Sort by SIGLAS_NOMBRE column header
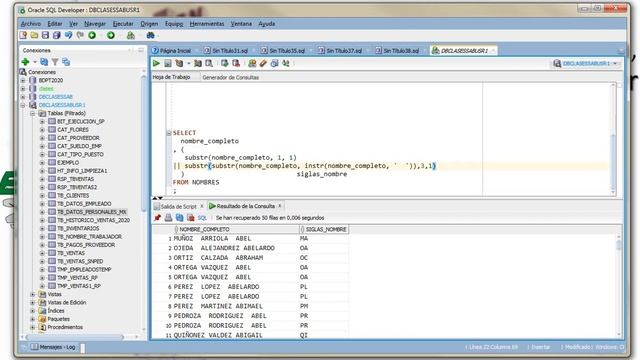The width and height of the screenshot is (640, 360). (x=324, y=229)
